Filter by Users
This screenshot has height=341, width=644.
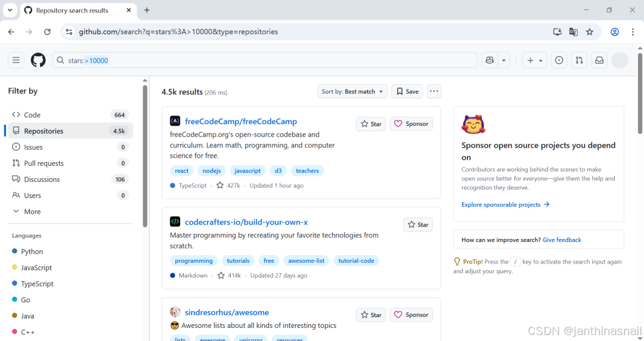pyautogui.click(x=70, y=195)
